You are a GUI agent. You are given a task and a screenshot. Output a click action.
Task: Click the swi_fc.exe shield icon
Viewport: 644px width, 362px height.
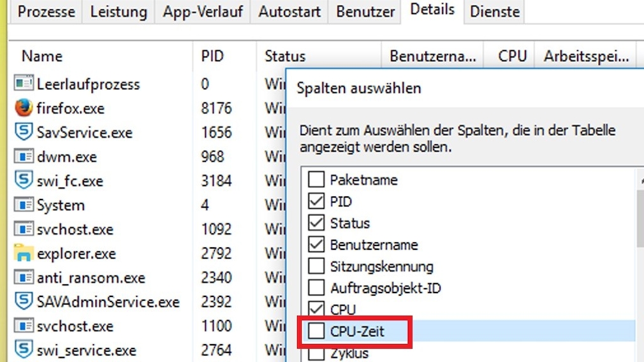pos(24,180)
